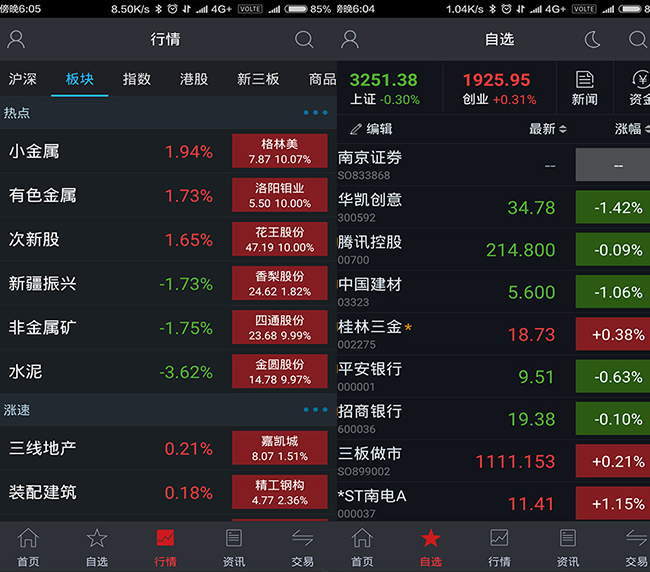Open 次新股 sector row
This screenshot has width=650, height=572.
(x=168, y=239)
